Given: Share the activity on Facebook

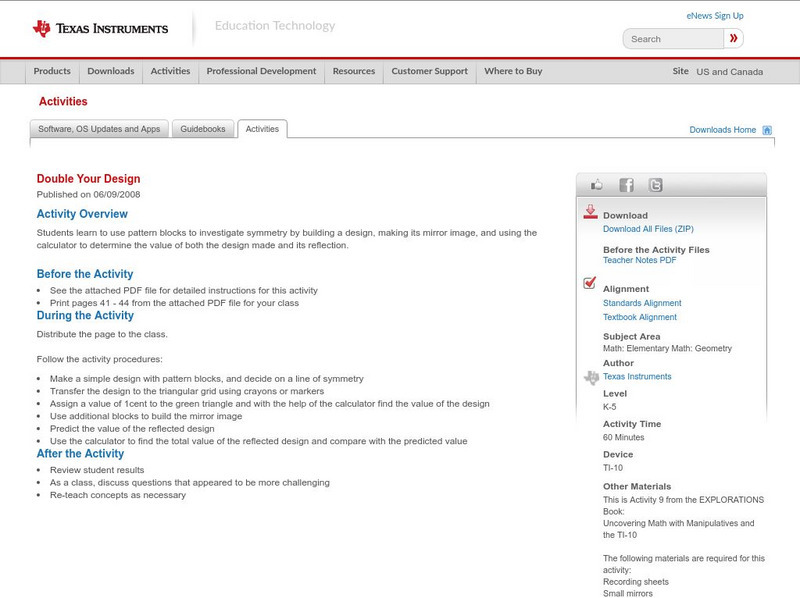Looking at the screenshot, I should coord(626,185).
